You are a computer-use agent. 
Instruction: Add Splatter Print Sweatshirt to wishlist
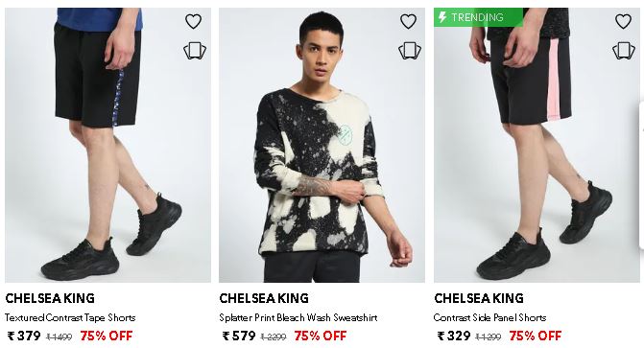click(x=408, y=21)
